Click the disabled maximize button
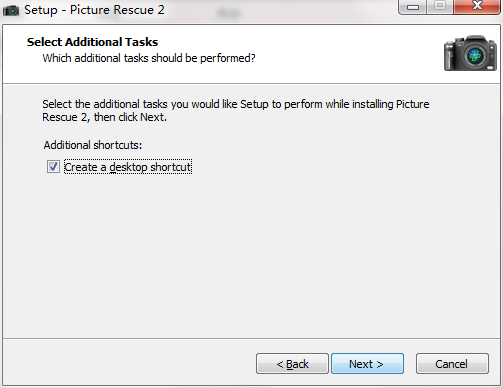The image size is (503, 388). (440, 7)
